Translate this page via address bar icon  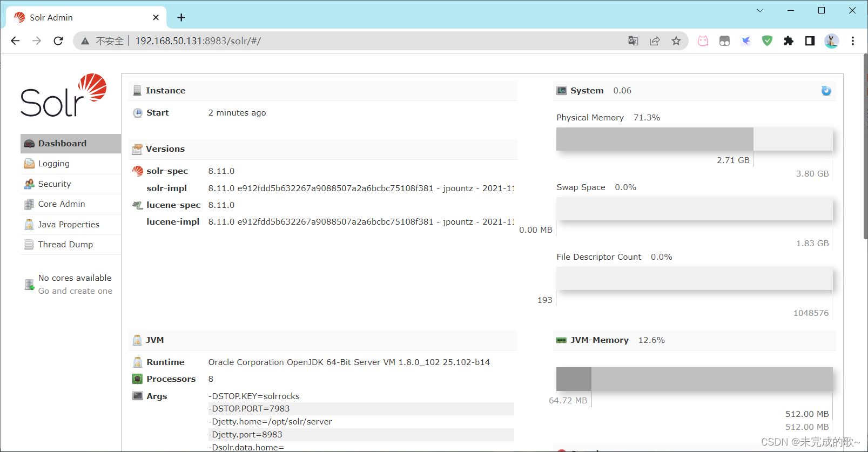point(633,41)
